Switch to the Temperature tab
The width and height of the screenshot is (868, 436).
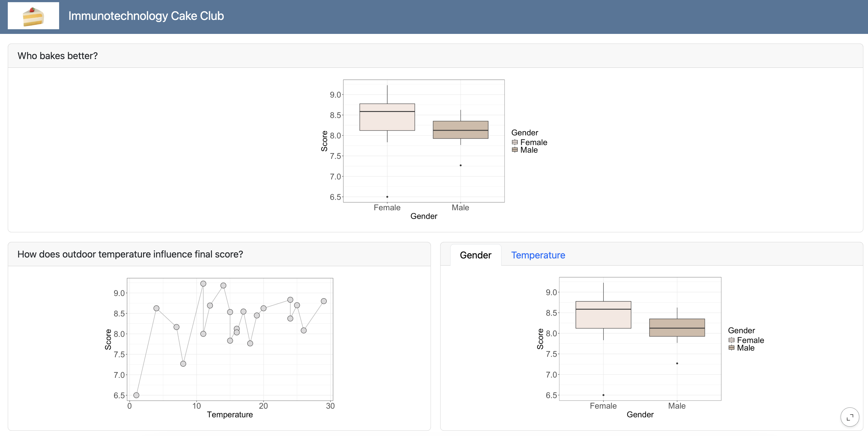pyautogui.click(x=538, y=255)
